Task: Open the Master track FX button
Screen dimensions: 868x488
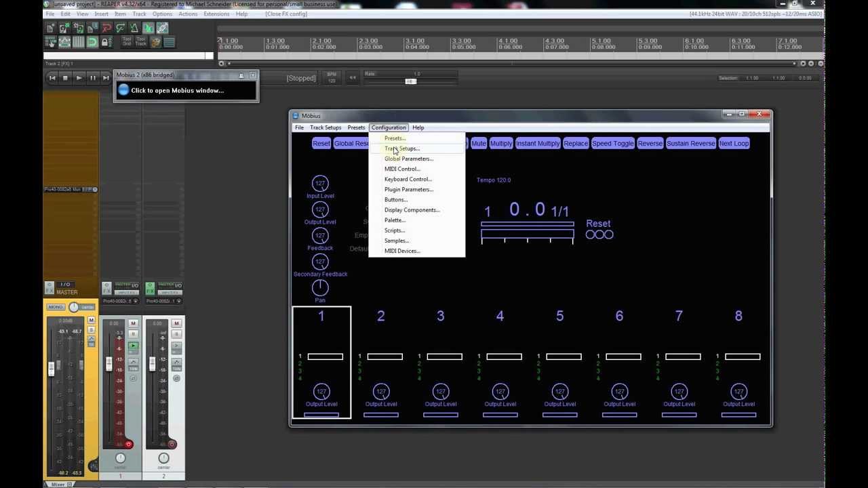Action: click(50, 288)
